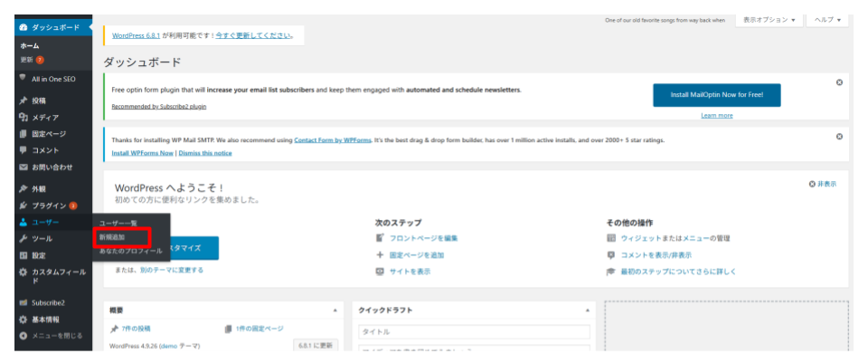Click the graduation cap icon beside 最初のステップ
The height and width of the screenshot is (363, 868).
611,272
